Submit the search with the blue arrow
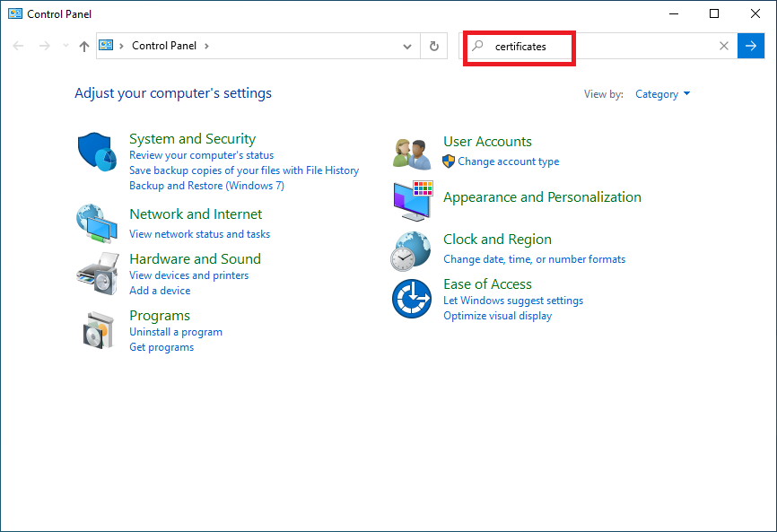Viewport: 777px width, 532px height. pos(751,46)
